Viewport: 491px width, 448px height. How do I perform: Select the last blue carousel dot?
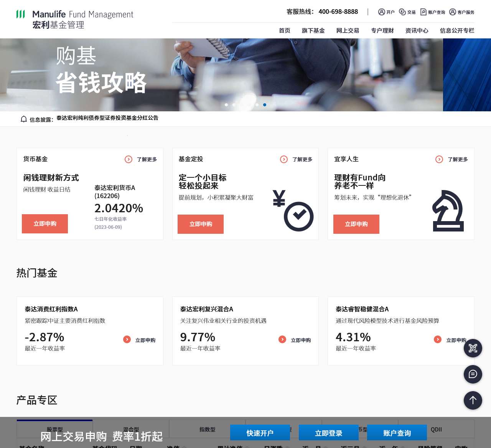coord(265,105)
